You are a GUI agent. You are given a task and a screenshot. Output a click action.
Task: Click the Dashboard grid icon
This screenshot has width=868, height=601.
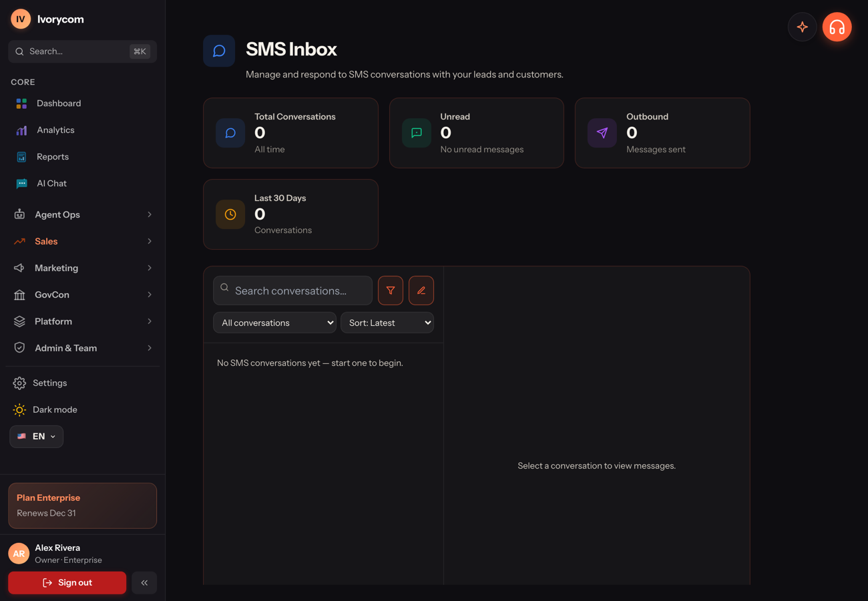pos(21,104)
